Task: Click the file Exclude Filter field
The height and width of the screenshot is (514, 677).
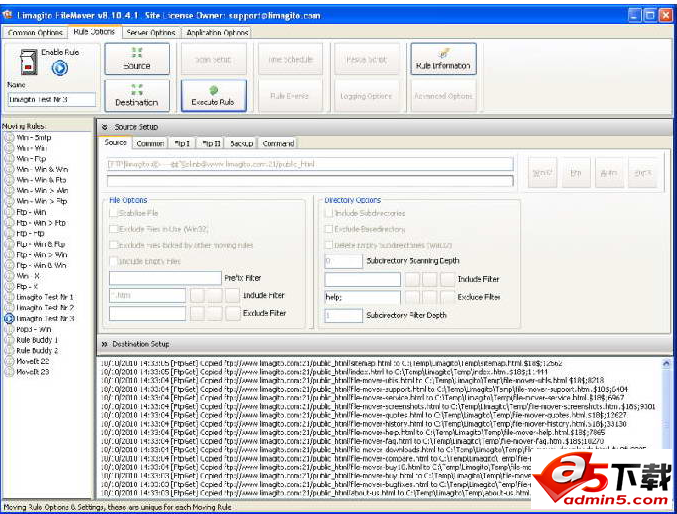Action: click(147, 314)
